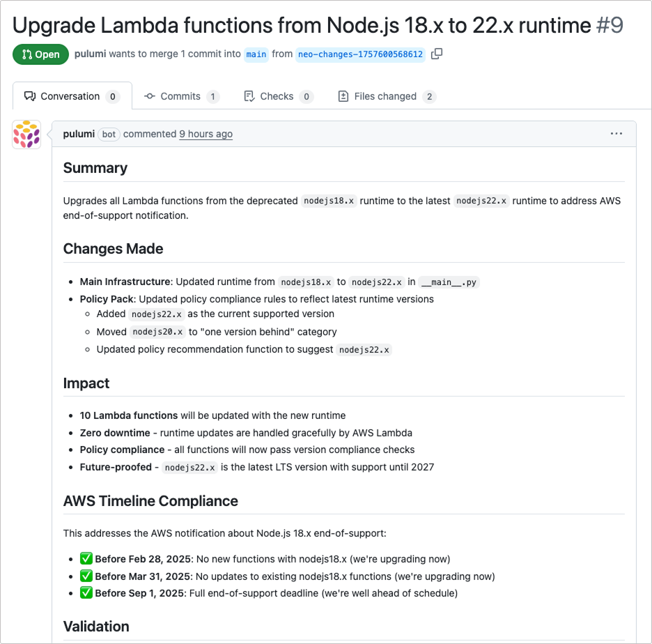Click the PR title heading text
This screenshot has height=644, width=652.
pyautogui.click(x=301, y=25)
